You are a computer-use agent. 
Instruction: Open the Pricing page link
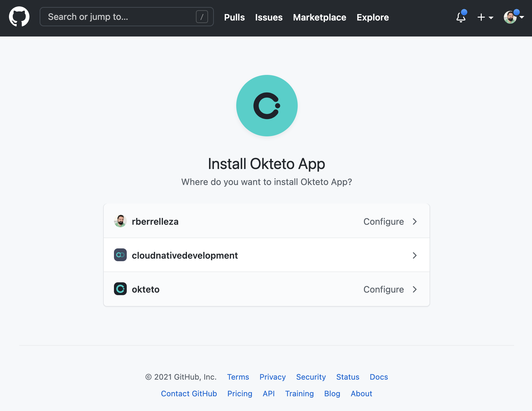[x=239, y=394]
